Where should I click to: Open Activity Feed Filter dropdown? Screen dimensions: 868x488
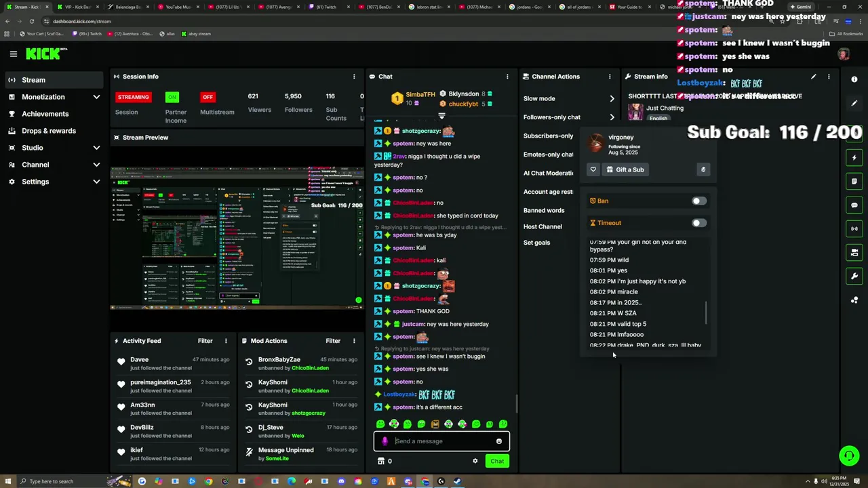point(205,341)
